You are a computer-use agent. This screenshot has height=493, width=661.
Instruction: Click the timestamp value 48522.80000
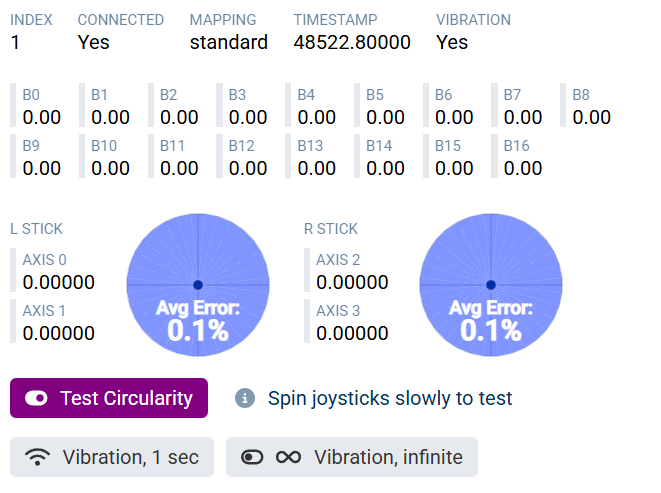coord(352,42)
